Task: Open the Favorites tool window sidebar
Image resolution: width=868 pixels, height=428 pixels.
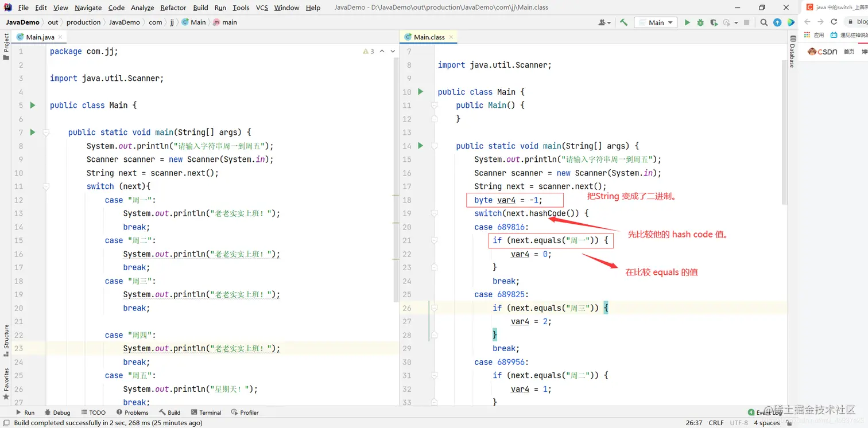Action: [x=6, y=383]
